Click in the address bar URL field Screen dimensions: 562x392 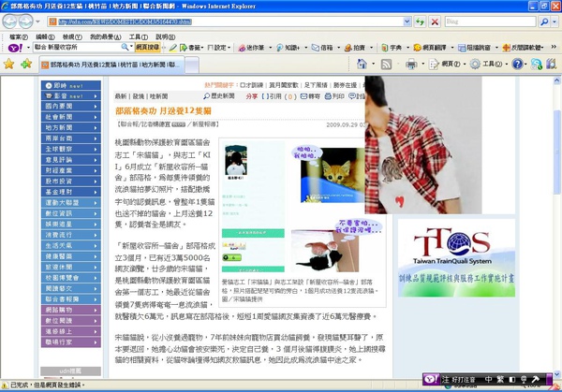[229, 22]
